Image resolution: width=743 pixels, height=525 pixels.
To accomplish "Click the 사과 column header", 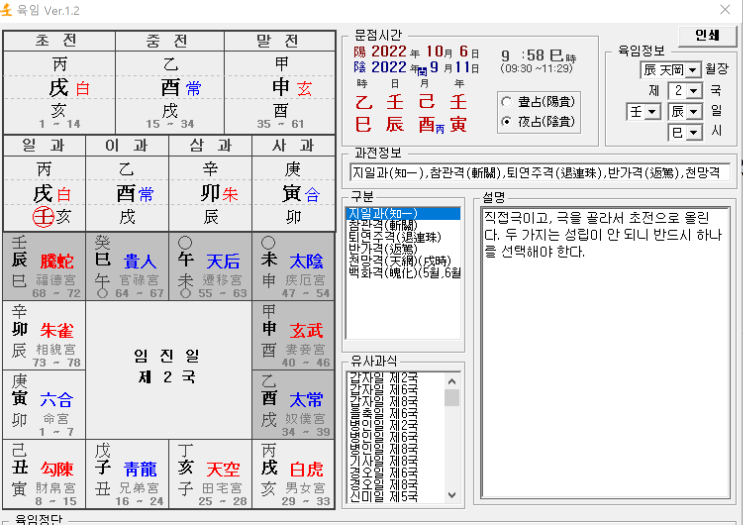I will click(x=293, y=145).
